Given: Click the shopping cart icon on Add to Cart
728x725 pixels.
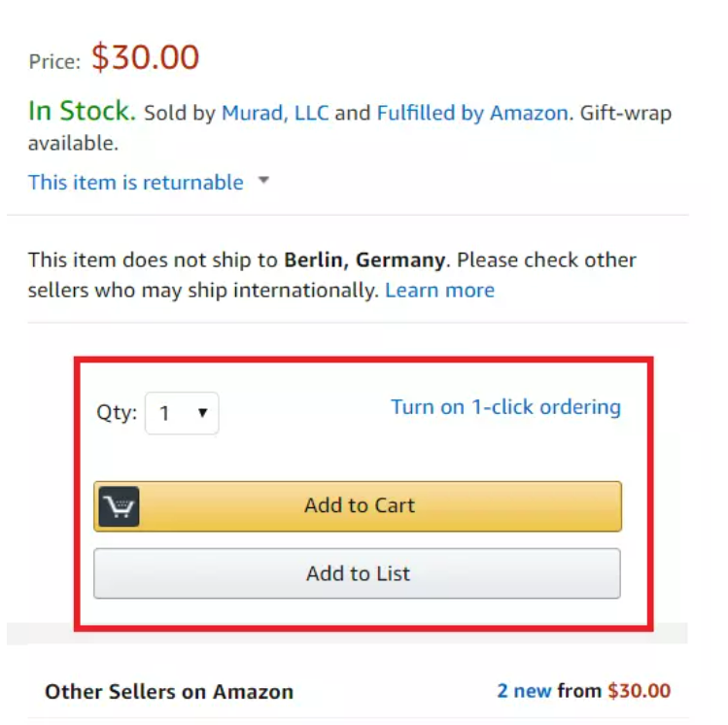Looking at the screenshot, I should click(x=119, y=506).
